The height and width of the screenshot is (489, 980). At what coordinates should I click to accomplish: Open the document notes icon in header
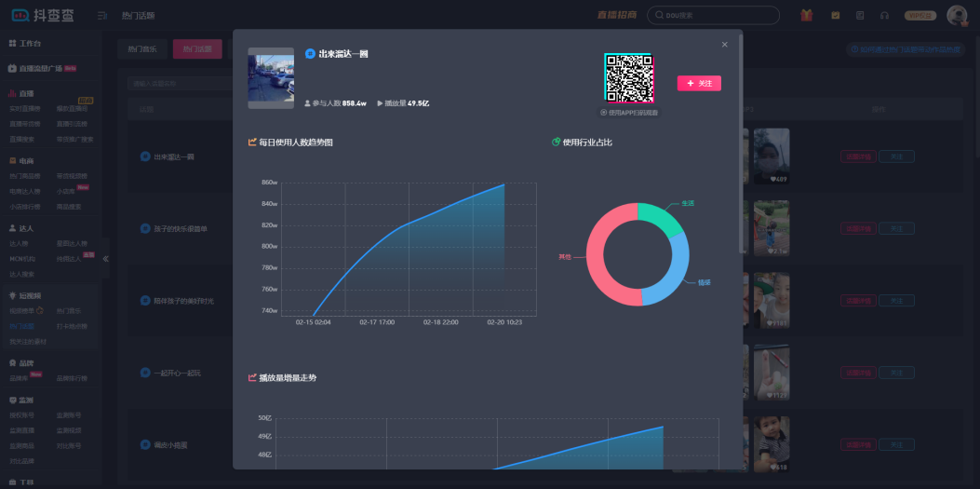[859, 15]
